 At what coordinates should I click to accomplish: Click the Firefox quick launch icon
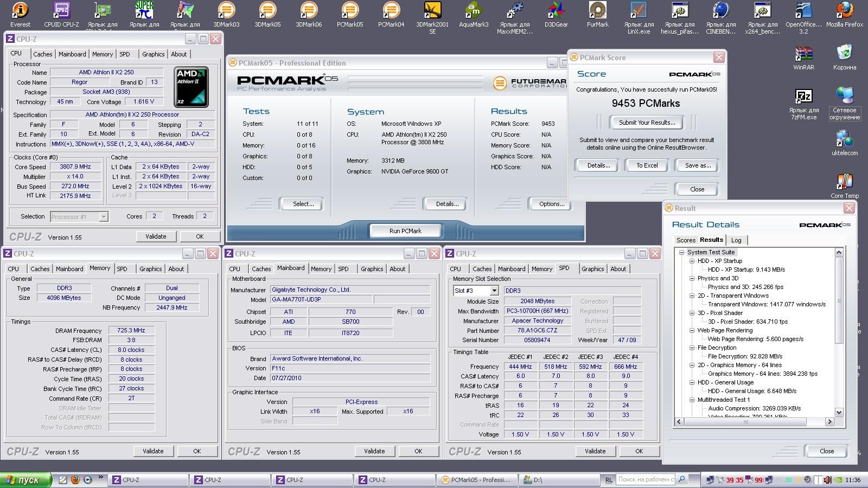click(x=75, y=480)
